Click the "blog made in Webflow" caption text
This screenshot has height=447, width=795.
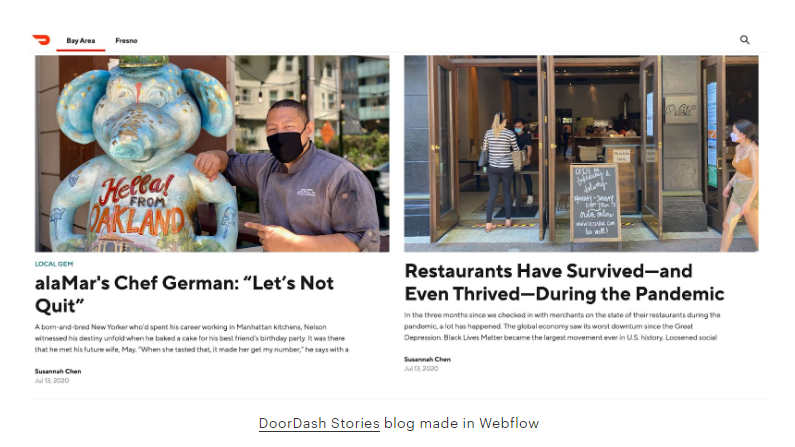point(461,423)
